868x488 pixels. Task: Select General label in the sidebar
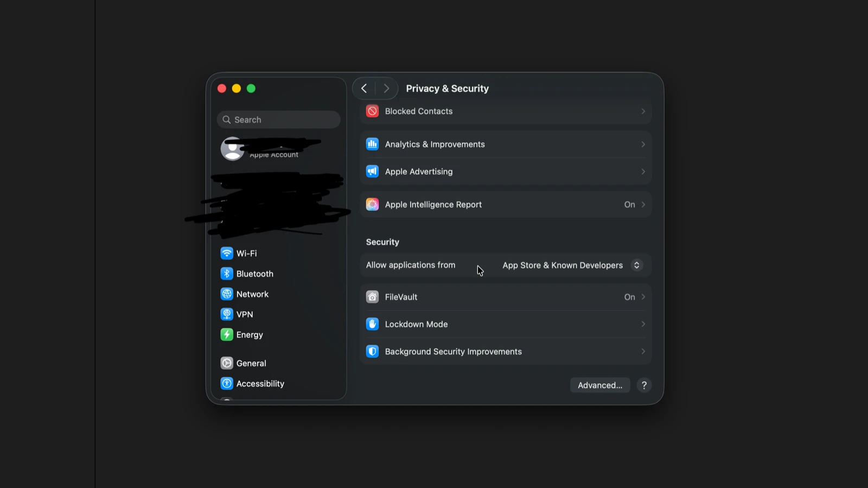[251, 364]
